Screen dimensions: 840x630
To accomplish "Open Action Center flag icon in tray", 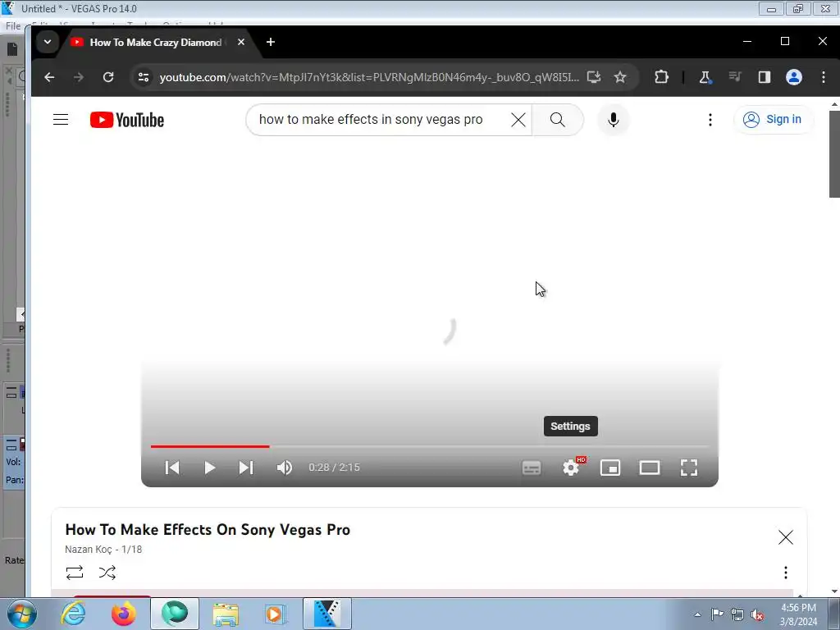I will click(717, 614).
